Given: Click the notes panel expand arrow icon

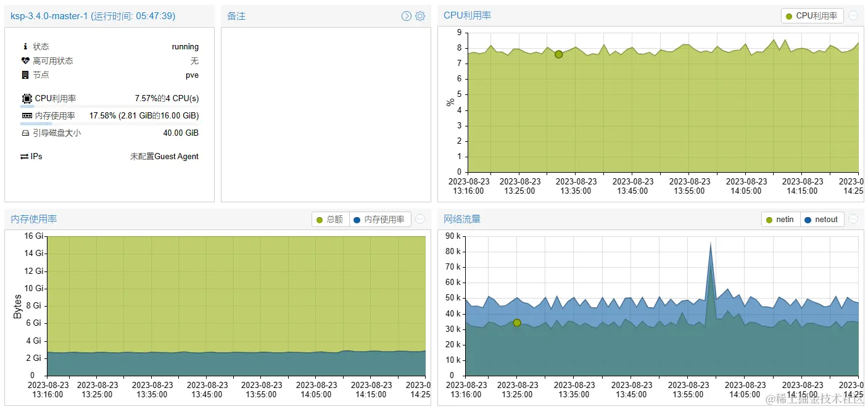Looking at the screenshot, I should 406,16.
